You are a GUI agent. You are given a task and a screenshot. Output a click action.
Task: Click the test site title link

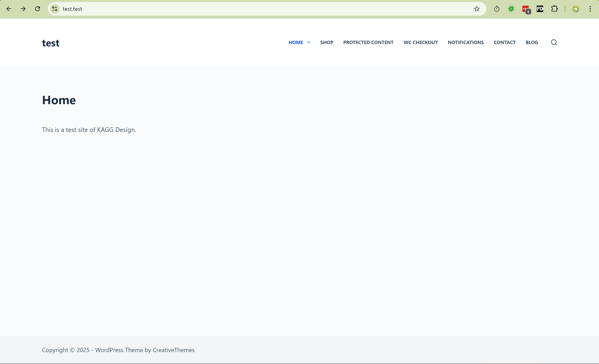pyautogui.click(x=51, y=43)
